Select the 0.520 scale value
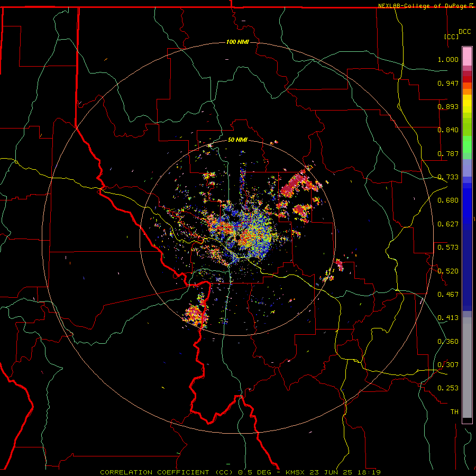Viewport: 476px width, 476px height. [x=448, y=271]
